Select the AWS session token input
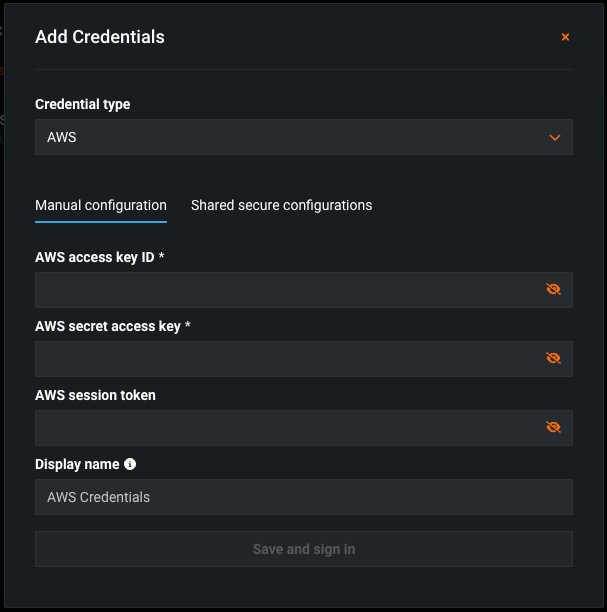Viewport: 607px width, 612px height. point(285,428)
